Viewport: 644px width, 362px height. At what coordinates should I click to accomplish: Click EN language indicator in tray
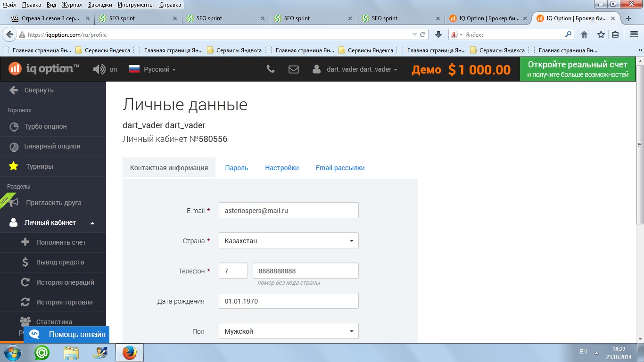(x=584, y=352)
